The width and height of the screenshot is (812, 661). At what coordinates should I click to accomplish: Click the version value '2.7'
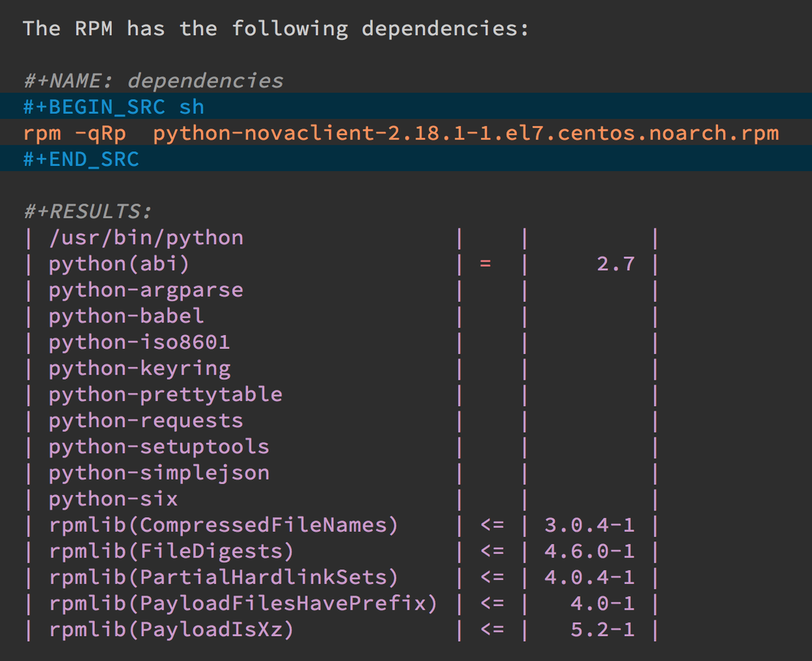pos(616,264)
